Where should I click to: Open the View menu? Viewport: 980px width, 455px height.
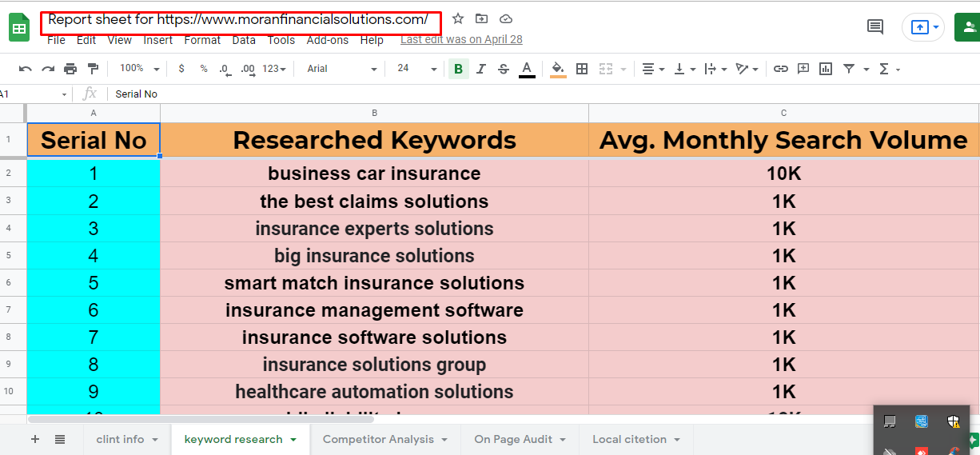point(119,40)
